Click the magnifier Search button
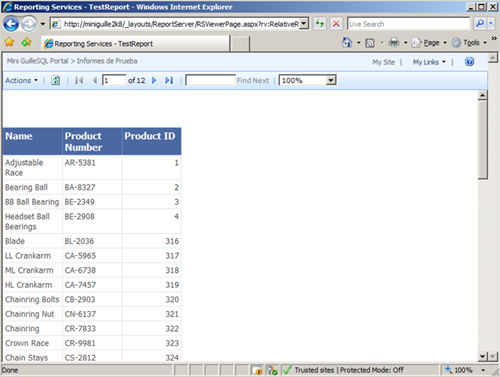This screenshot has width=500, height=377. (x=480, y=23)
